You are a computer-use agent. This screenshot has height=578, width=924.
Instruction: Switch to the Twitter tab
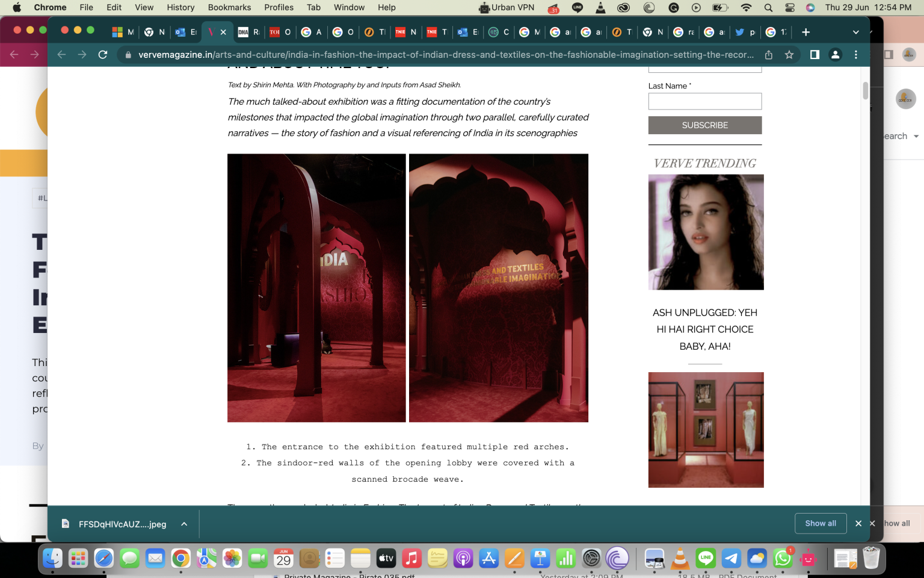pyautogui.click(x=744, y=32)
